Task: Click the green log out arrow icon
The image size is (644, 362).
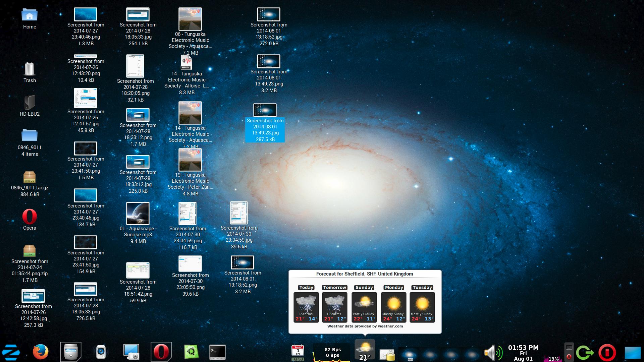Action: pos(585,353)
